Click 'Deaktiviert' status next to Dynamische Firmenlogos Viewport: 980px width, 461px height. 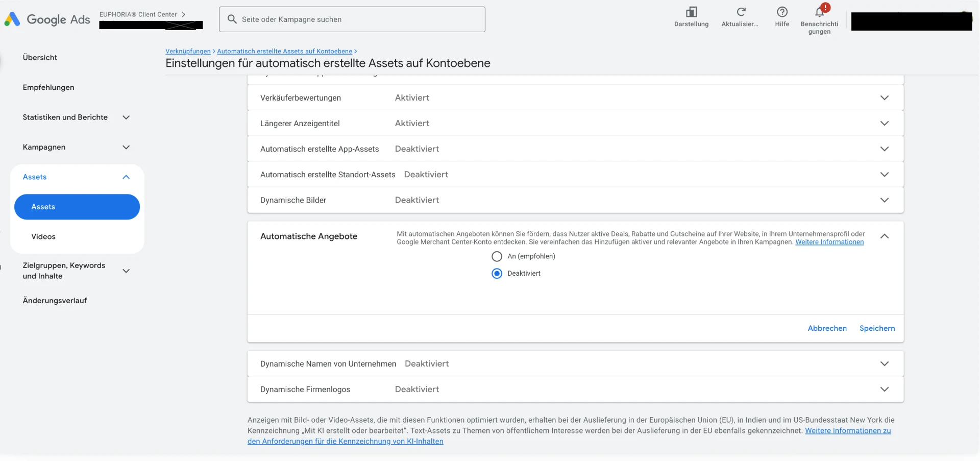pos(417,389)
